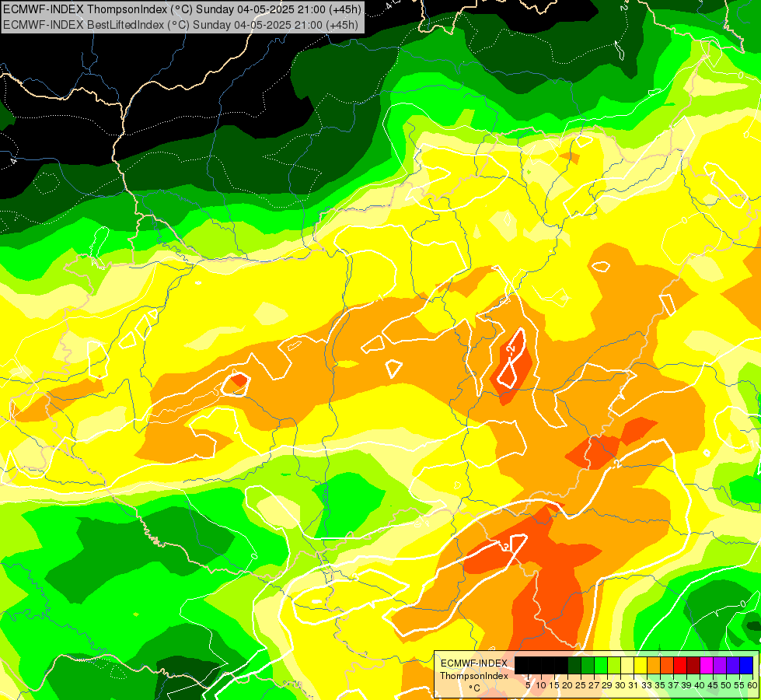
Task: Select the yellow 31–33 legend swatch
Action: (641, 665)
